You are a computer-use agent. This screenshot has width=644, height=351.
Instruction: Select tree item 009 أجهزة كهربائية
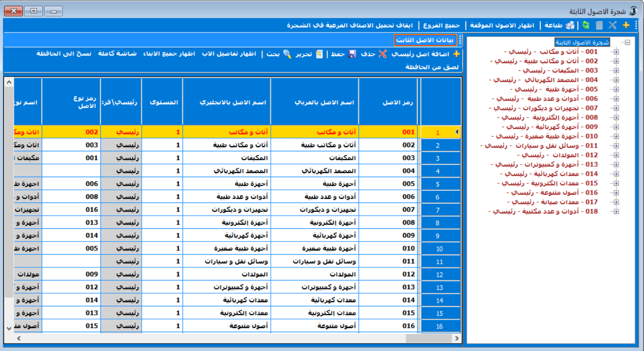[x=549, y=127]
